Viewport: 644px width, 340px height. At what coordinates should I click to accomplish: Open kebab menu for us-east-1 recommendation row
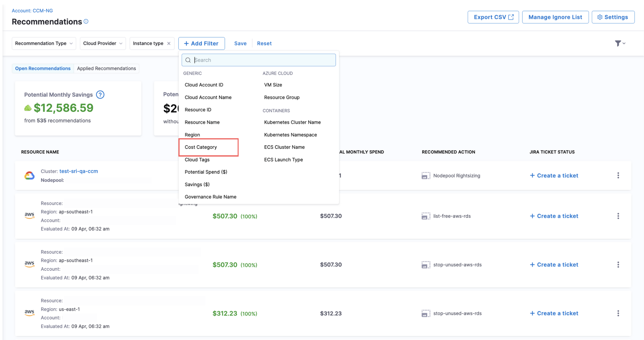click(x=618, y=313)
